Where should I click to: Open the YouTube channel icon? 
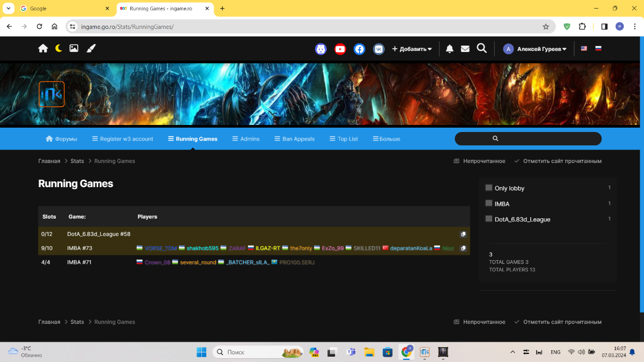tap(340, 49)
